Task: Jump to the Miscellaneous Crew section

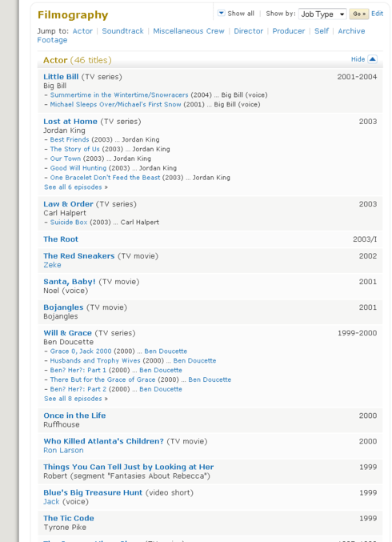Action: (189, 31)
